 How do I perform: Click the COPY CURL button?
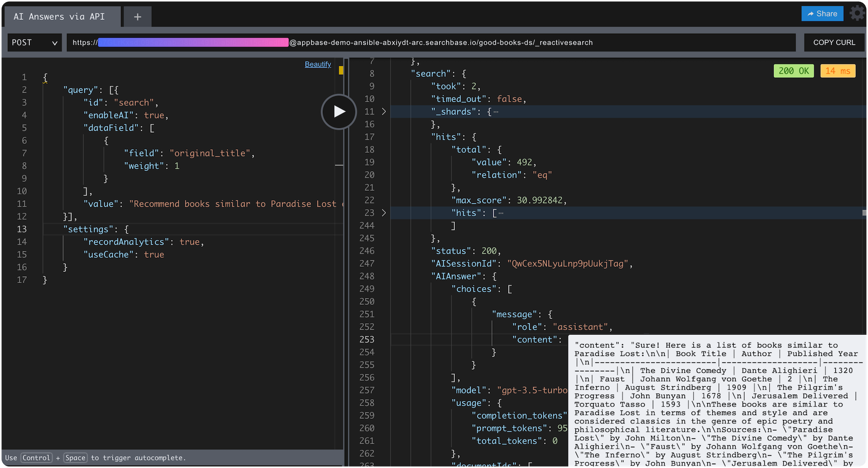(834, 42)
